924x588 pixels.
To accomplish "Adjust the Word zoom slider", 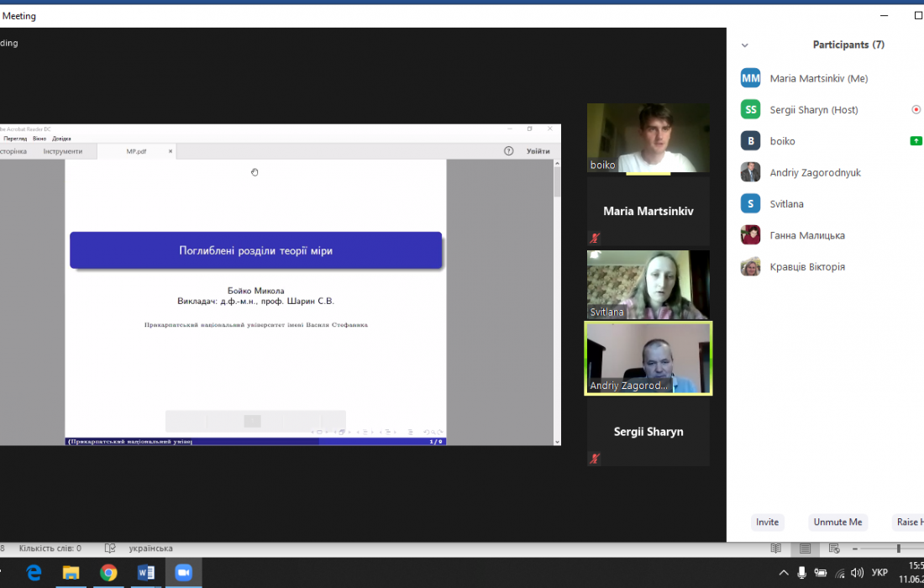I will click(x=898, y=549).
